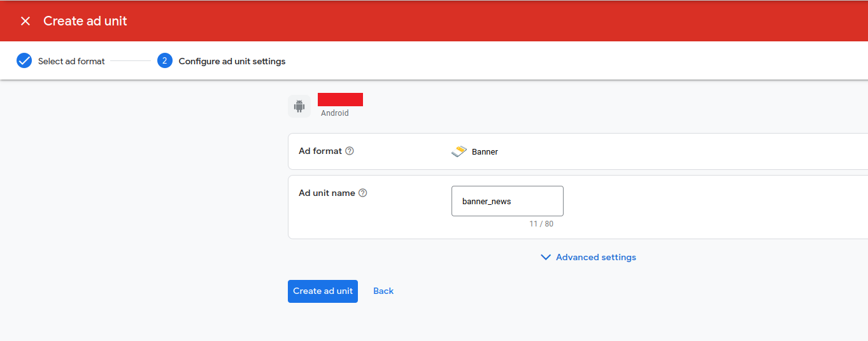Click the Back link
868x341 pixels.
click(383, 291)
